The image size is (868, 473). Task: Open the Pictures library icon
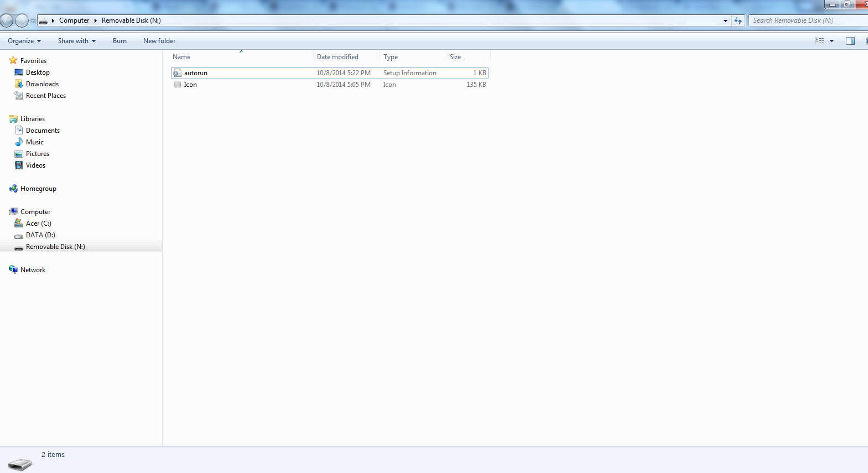click(19, 154)
